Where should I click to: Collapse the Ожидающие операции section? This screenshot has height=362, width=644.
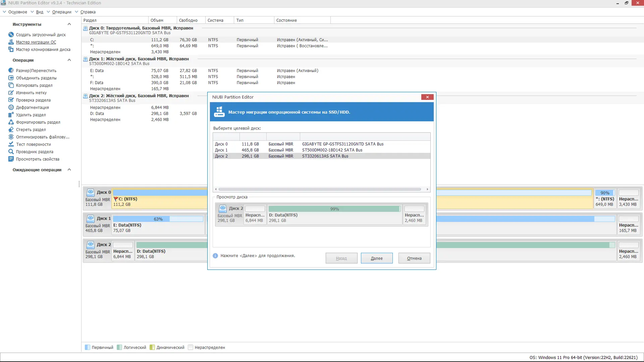click(x=69, y=170)
